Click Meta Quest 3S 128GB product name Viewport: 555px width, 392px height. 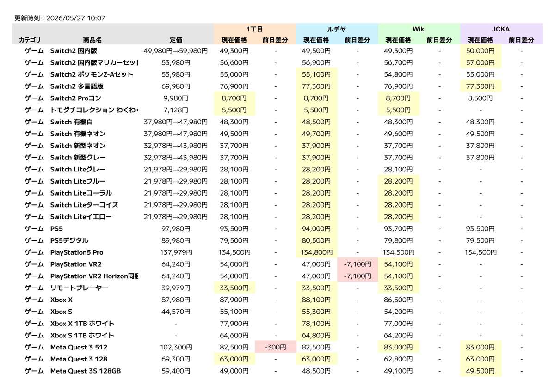(86, 371)
